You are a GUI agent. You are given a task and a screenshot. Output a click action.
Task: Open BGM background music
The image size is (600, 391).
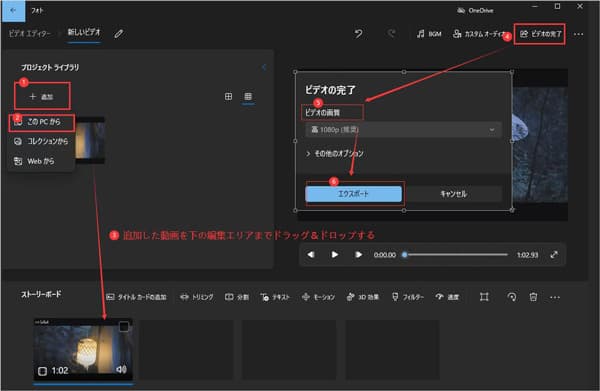point(429,34)
